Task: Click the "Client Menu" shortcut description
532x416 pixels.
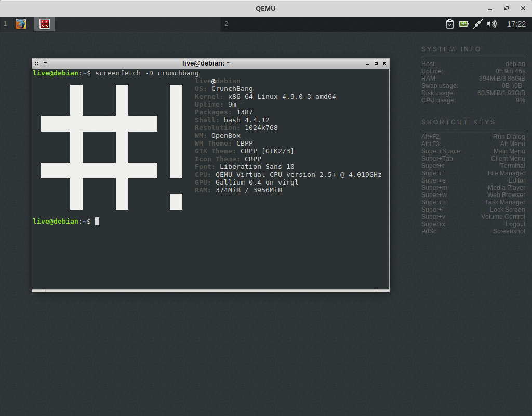Action: [508, 159]
